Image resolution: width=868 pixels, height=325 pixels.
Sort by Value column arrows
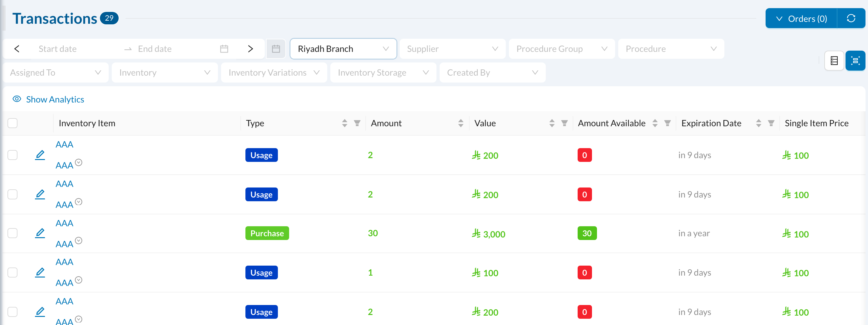[552, 123]
